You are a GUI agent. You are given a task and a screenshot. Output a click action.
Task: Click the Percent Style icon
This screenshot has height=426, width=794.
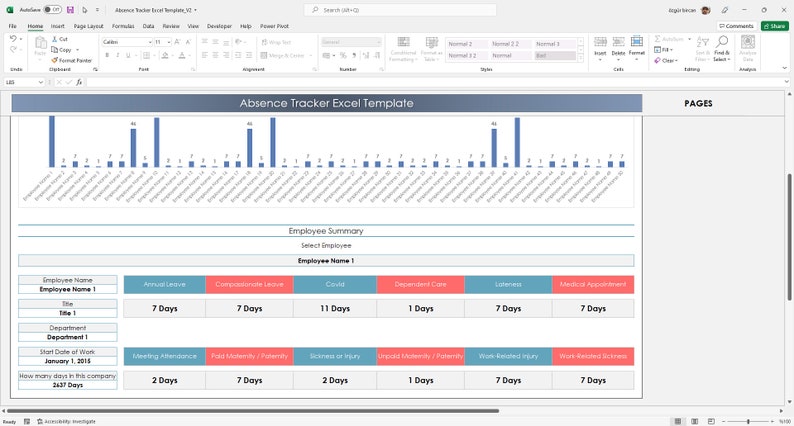(x=343, y=55)
